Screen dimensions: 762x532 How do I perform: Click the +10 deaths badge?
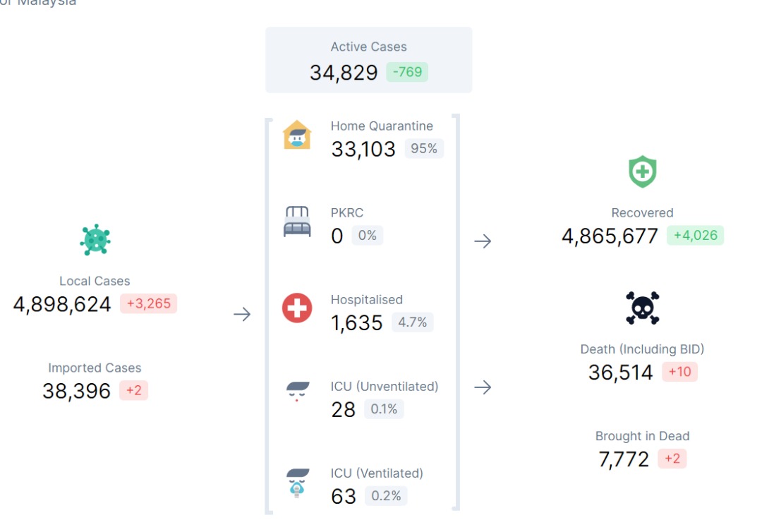pyautogui.click(x=679, y=372)
